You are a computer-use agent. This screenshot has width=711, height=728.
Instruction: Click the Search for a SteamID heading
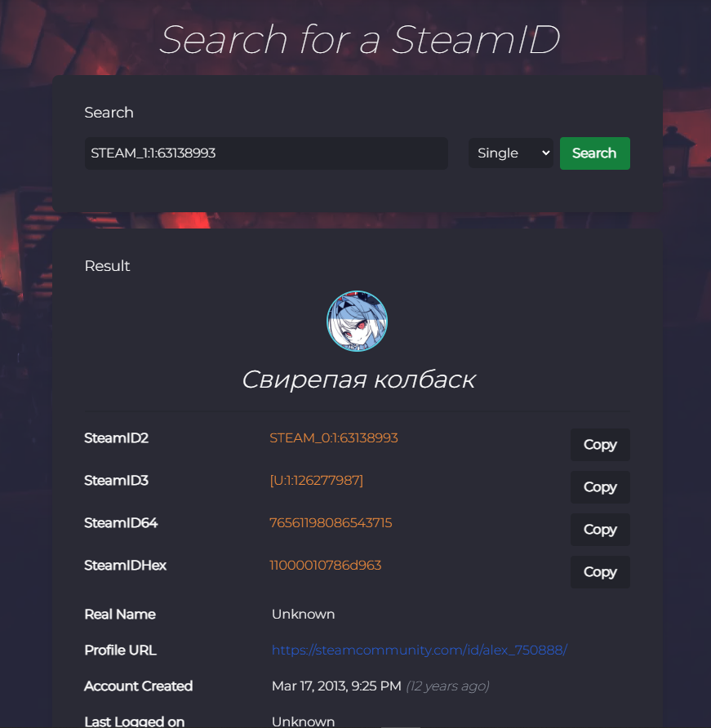359,40
